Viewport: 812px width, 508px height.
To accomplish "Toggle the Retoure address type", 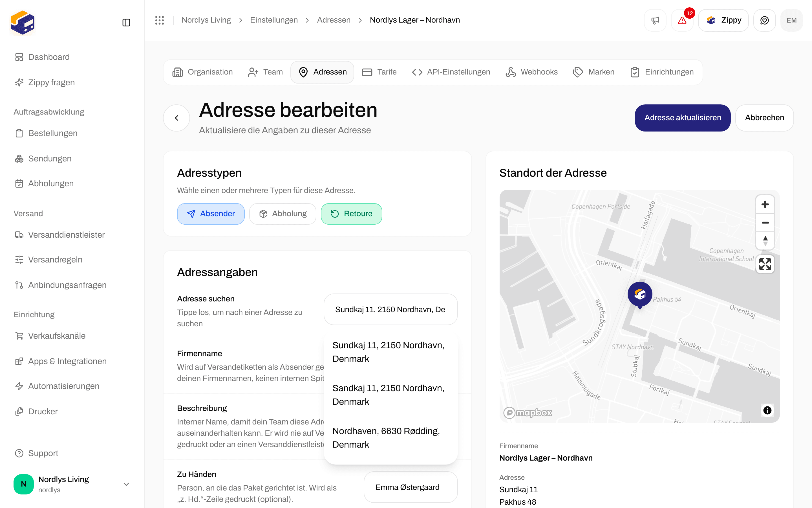I will (351, 214).
